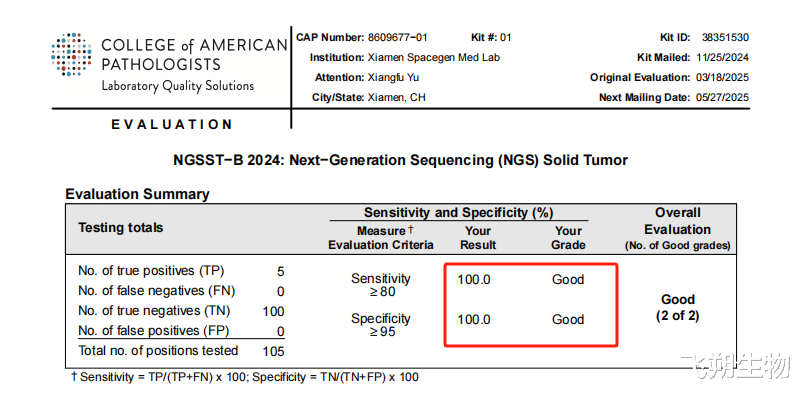
Task: Click Original Evaluation date 03/18/2025
Action: [x=723, y=78]
